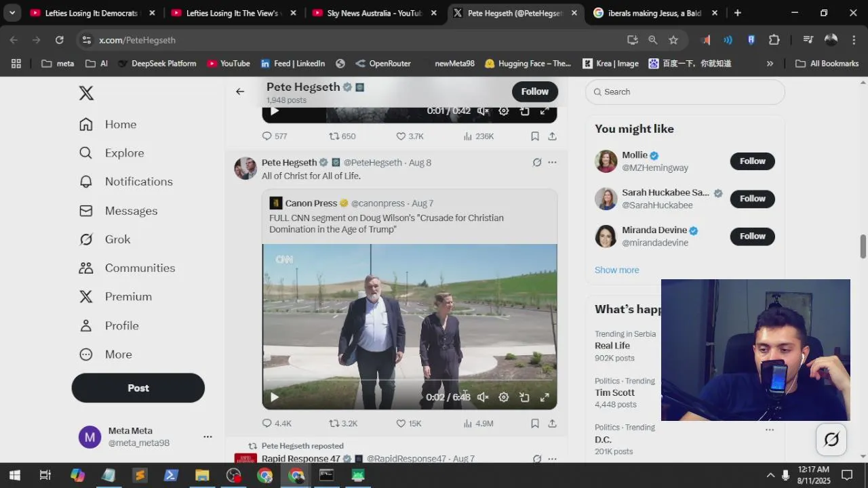The image size is (868, 488).
Task: Open more menu on Aug 8 post
Action: (x=552, y=162)
